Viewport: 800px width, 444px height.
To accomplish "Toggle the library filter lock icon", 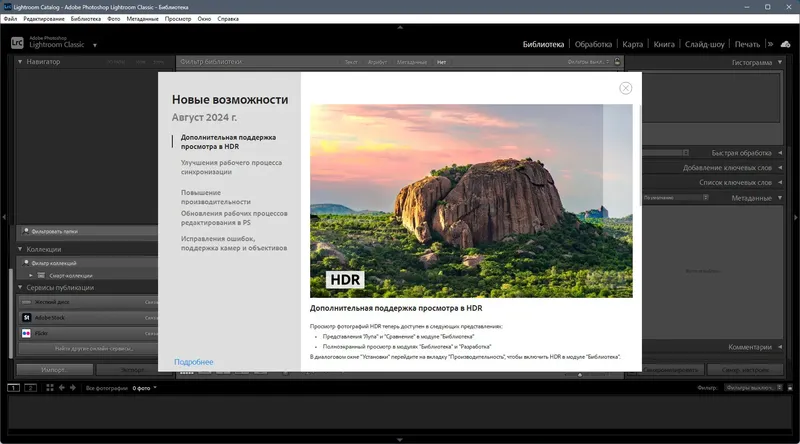I will (x=617, y=62).
